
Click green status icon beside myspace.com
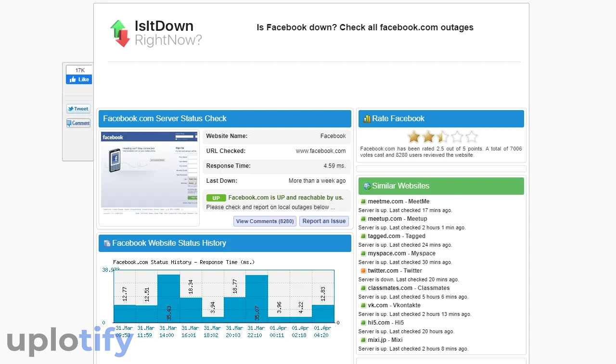tap(363, 253)
